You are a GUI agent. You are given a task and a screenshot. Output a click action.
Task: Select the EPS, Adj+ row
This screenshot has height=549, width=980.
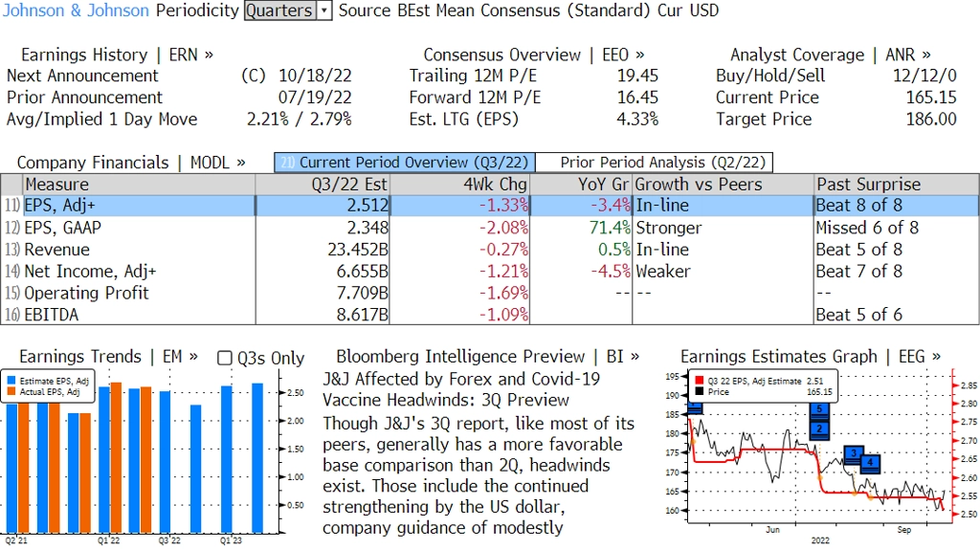pyautogui.click(x=489, y=206)
